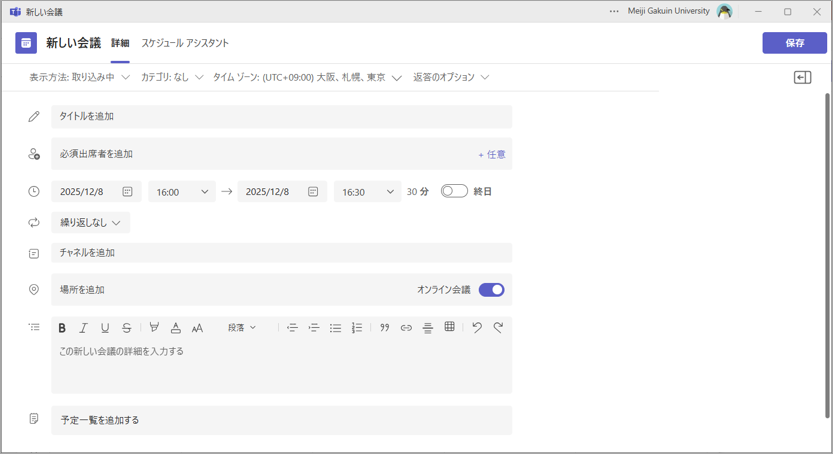Switch to the スケジュール アシスタント tab
This screenshot has height=454, width=833.
(x=185, y=43)
